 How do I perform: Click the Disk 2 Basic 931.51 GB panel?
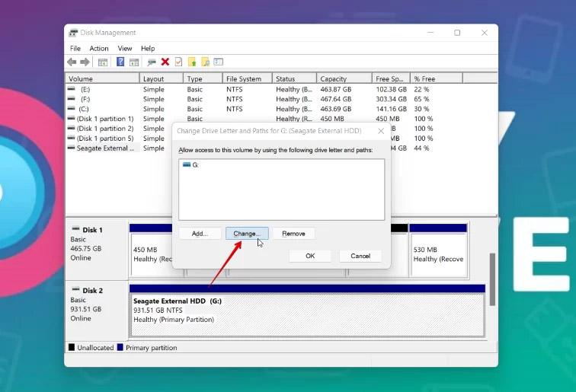click(96, 310)
